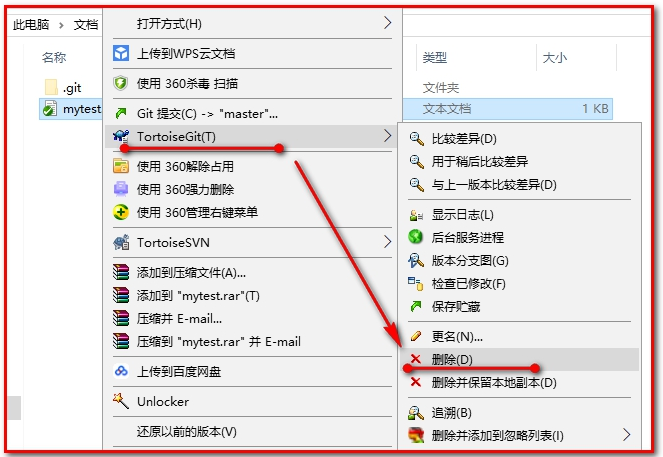Click the Unlocker wand icon
The image size is (663, 457).
click(x=121, y=401)
